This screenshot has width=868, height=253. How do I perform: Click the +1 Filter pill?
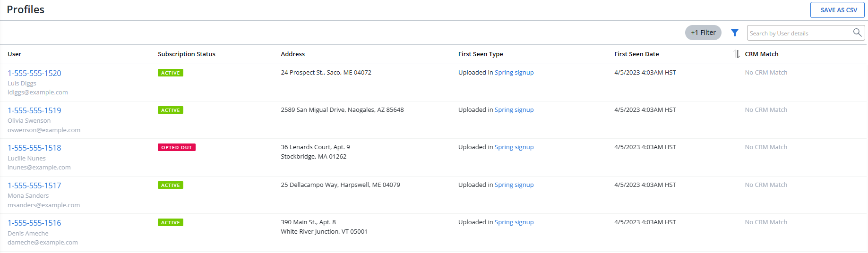[703, 33]
